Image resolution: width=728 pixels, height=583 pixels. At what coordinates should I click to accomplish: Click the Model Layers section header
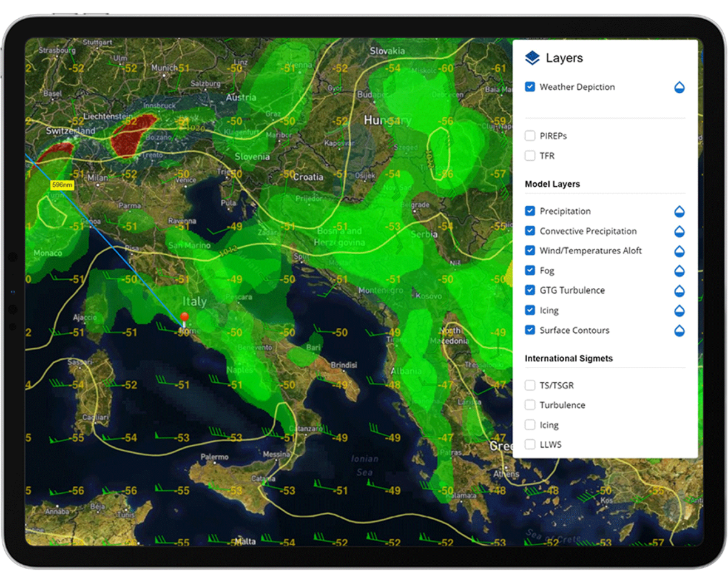coord(553,184)
